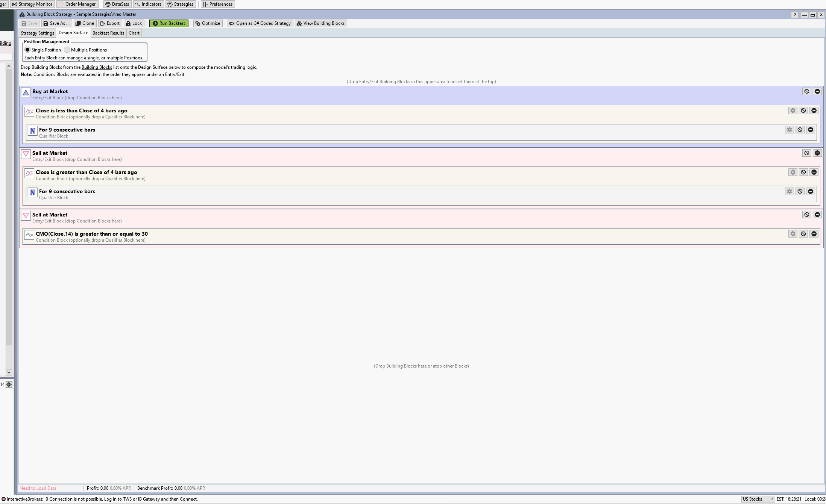This screenshot has height=504, width=826.
Task: Select the Single Position radio button
Action: click(x=27, y=50)
